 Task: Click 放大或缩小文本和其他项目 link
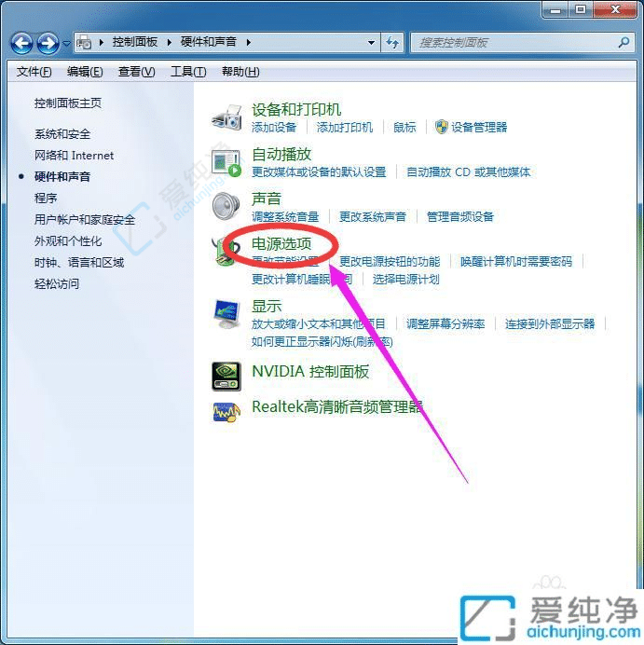319,323
